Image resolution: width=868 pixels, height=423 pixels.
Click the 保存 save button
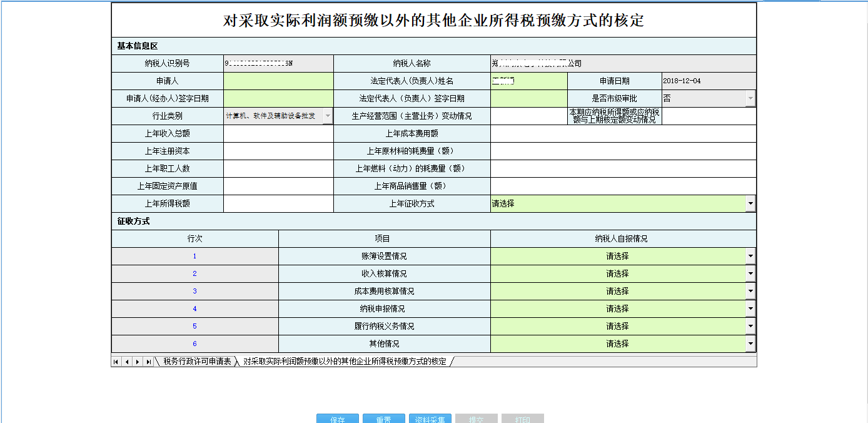tap(337, 419)
